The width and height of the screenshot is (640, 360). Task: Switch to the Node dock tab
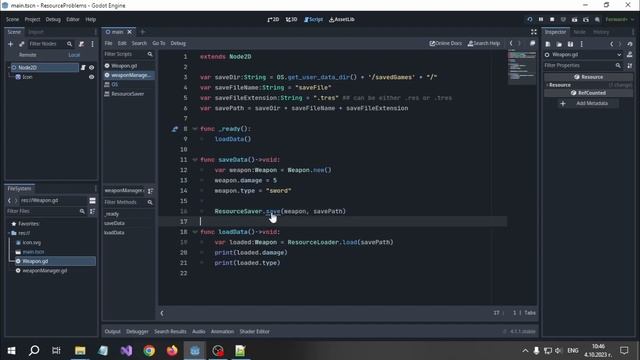579,32
